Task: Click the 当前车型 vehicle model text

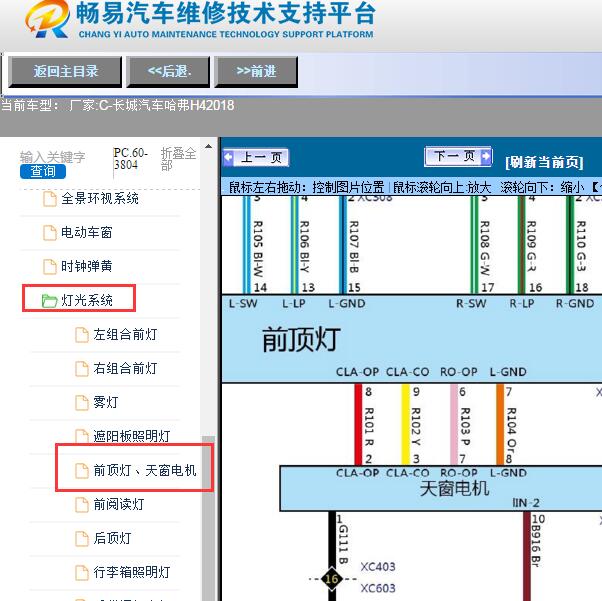Action: [117, 105]
